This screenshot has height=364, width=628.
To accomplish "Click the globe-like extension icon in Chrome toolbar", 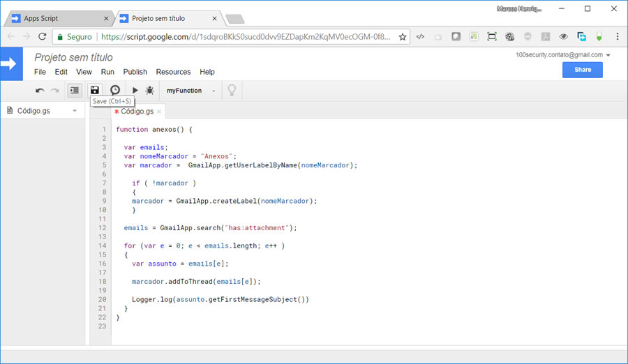I will [x=509, y=37].
